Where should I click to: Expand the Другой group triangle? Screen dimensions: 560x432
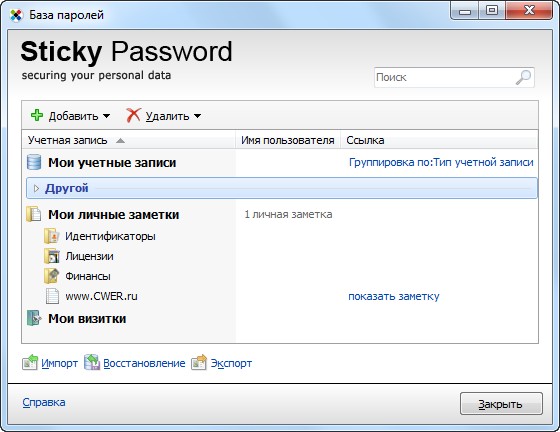point(36,189)
